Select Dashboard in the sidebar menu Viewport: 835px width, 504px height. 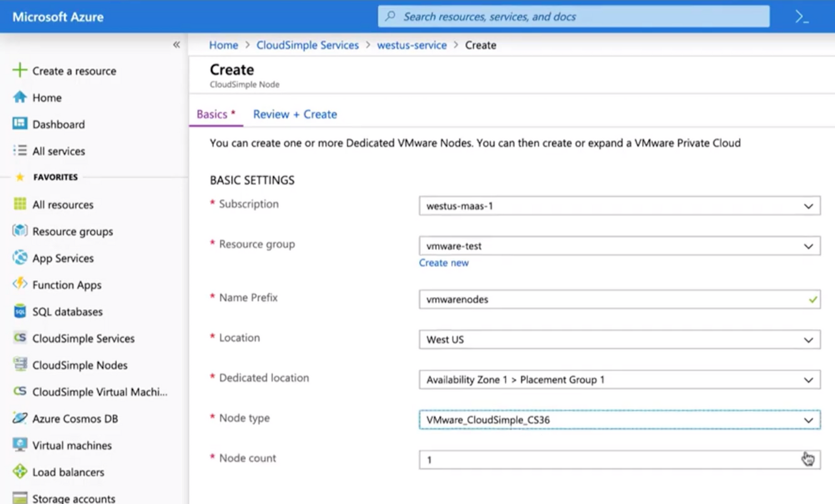58,124
